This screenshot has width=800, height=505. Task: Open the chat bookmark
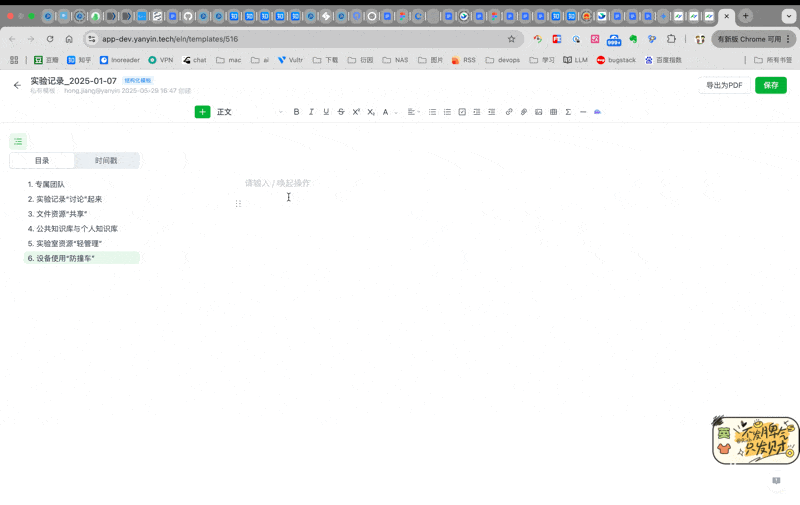coord(194,60)
